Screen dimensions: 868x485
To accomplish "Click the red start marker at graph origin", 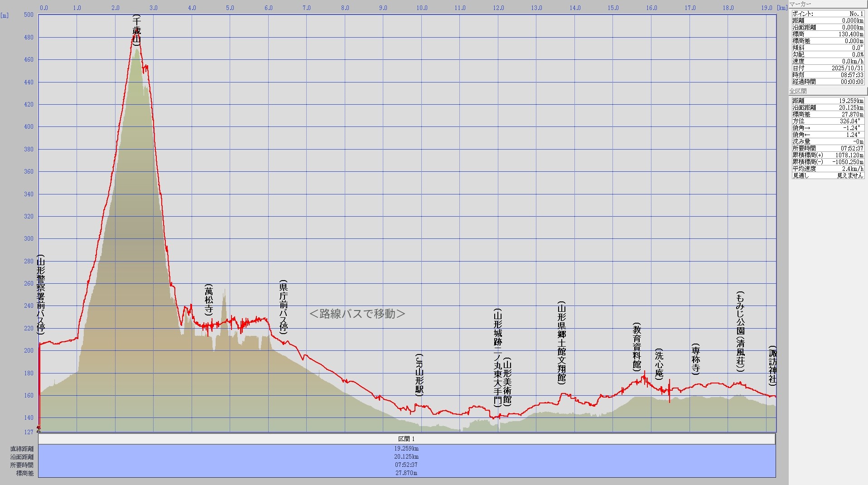I will click(x=39, y=427).
